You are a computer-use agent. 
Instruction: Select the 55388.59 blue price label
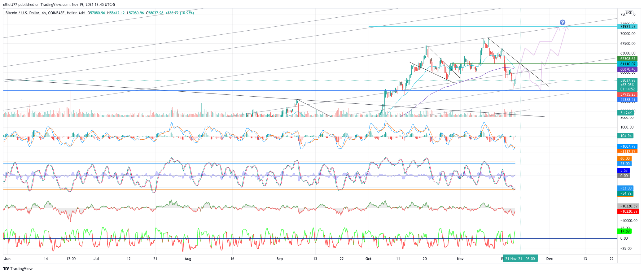[628, 100]
